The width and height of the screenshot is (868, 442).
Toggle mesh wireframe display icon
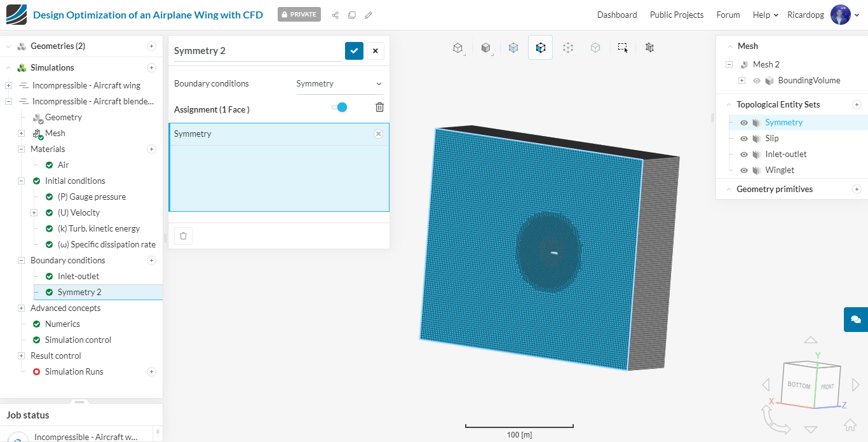point(649,48)
